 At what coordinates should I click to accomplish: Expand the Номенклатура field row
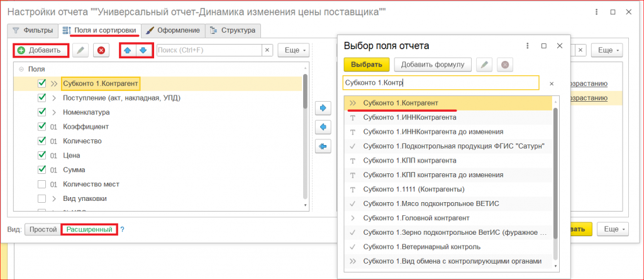coord(54,112)
